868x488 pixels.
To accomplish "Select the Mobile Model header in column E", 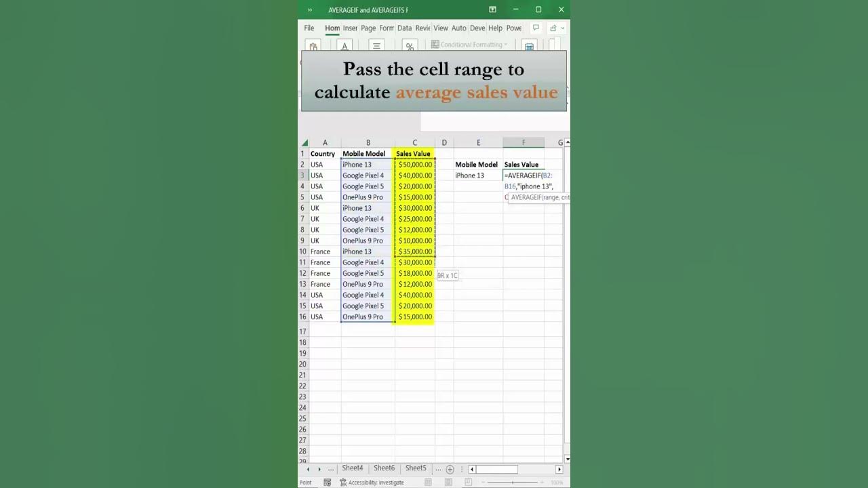I will pyautogui.click(x=478, y=165).
